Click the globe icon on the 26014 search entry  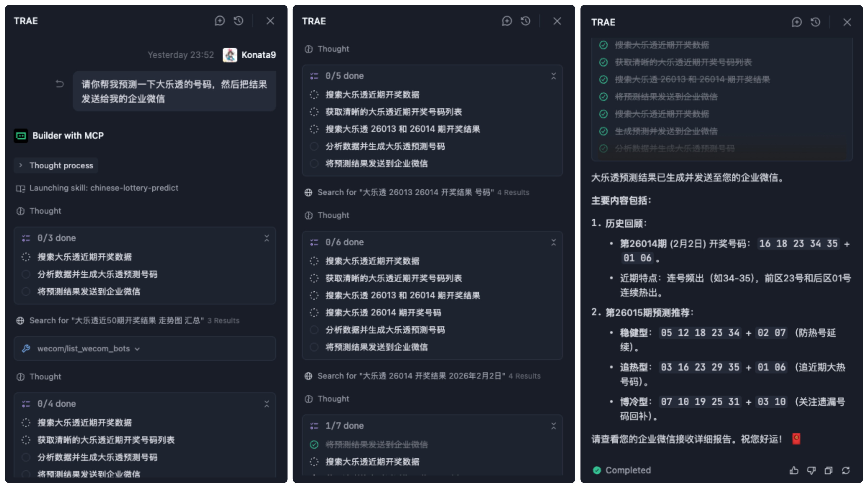(x=308, y=375)
